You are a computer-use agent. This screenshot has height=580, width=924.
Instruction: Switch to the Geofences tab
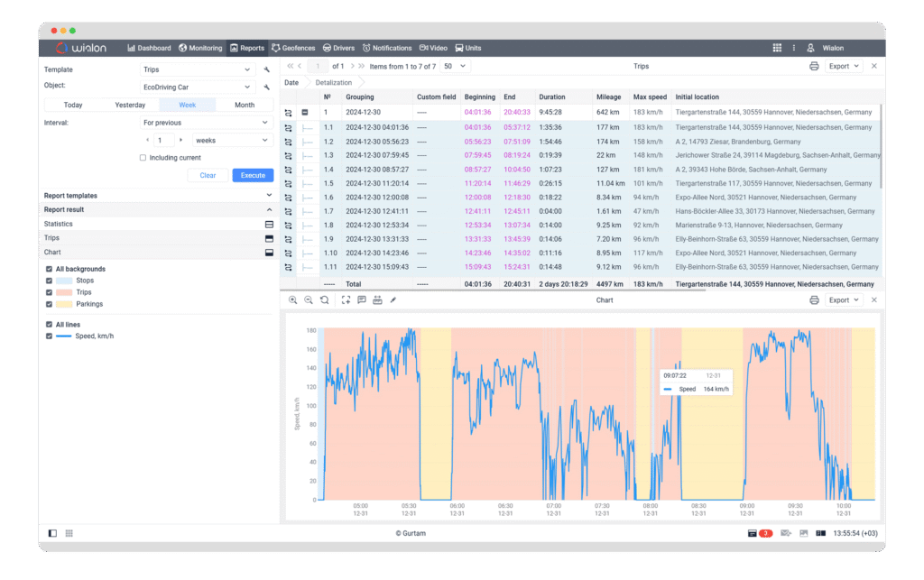coord(293,48)
